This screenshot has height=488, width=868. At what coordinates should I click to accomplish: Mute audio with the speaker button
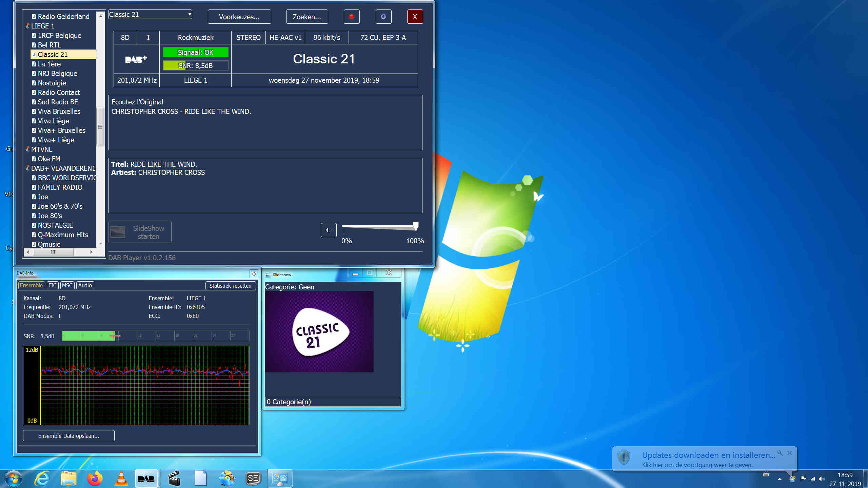click(x=329, y=230)
